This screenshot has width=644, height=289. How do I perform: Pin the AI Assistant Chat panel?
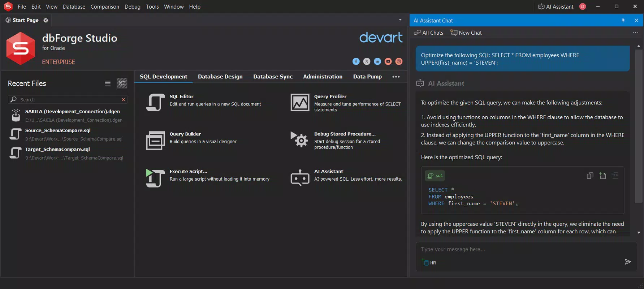(x=623, y=21)
